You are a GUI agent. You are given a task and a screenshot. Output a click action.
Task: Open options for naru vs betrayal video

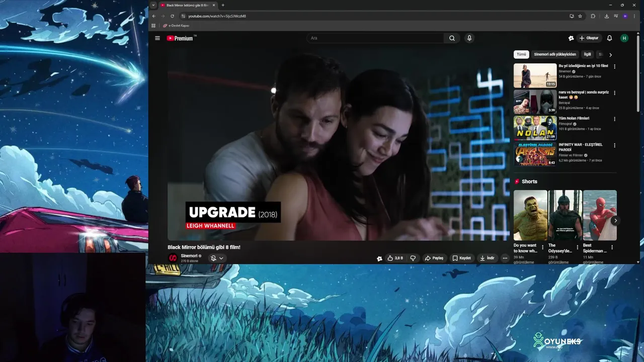[x=614, y=93]
